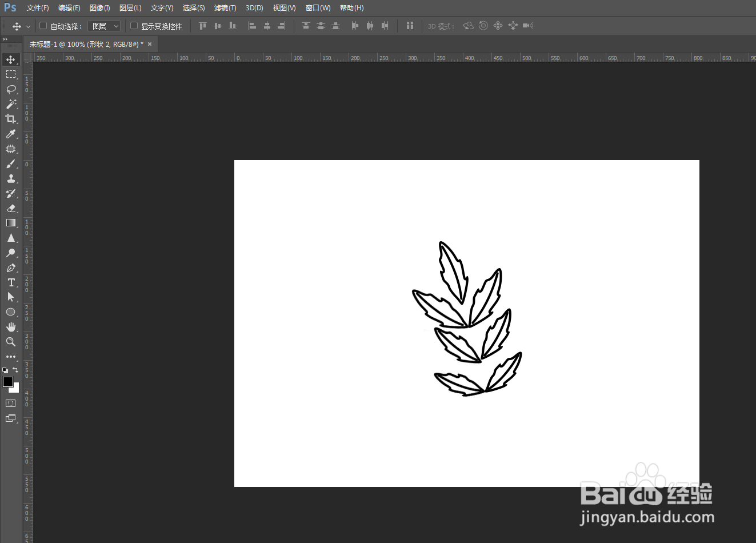Select the Horizontal Type tool

coord(11,282)
